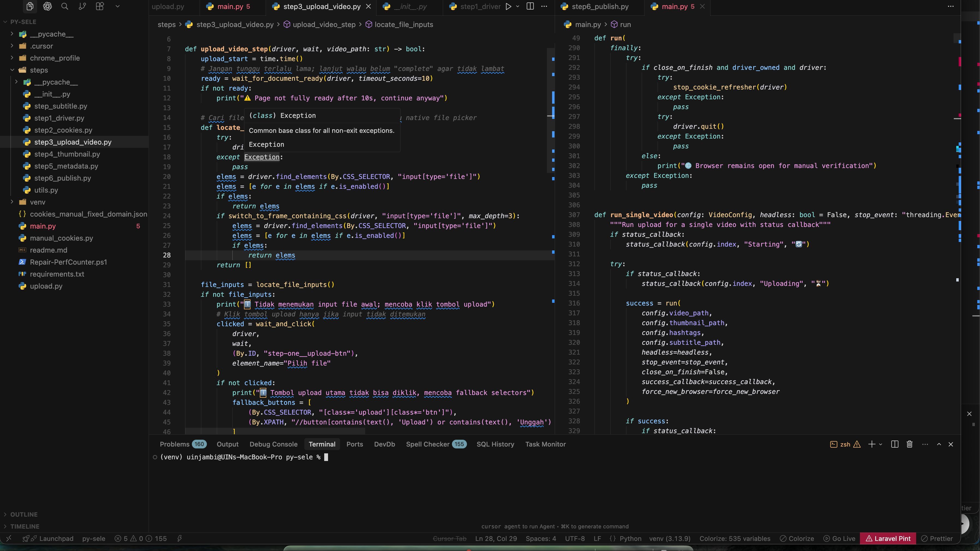Expand the venv folder

coord(37,202)
